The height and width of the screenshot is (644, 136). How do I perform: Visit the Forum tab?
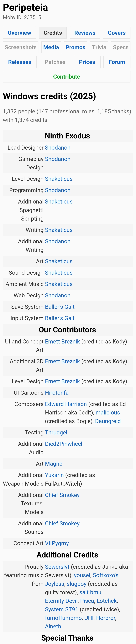pos(117,62)
